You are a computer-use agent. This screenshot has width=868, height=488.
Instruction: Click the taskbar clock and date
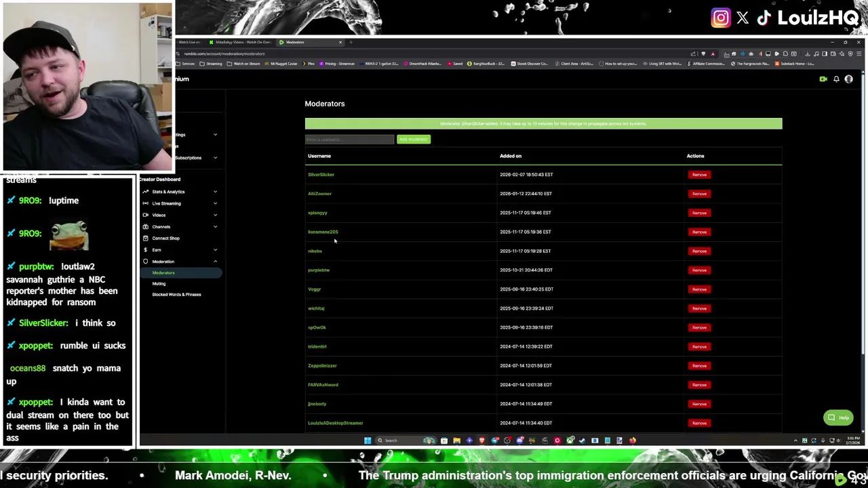tap(854, 441)
